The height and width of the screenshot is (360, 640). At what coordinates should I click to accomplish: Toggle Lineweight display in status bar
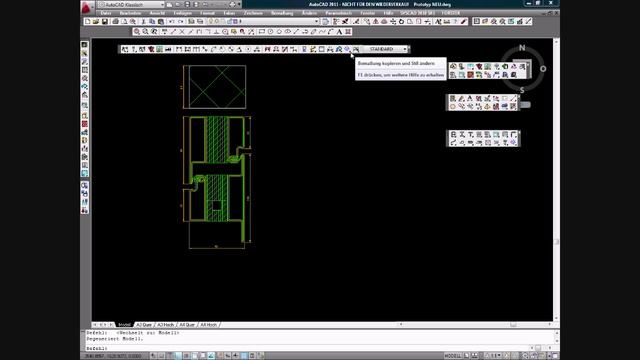236,356
